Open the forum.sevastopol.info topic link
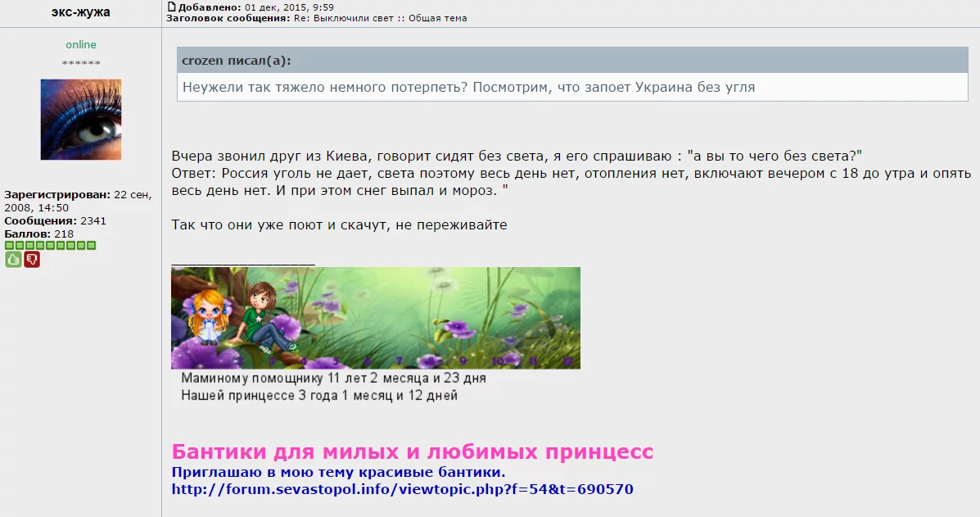Image resolution: width=980 pixels, height=517 pixels. coord(402,489)
